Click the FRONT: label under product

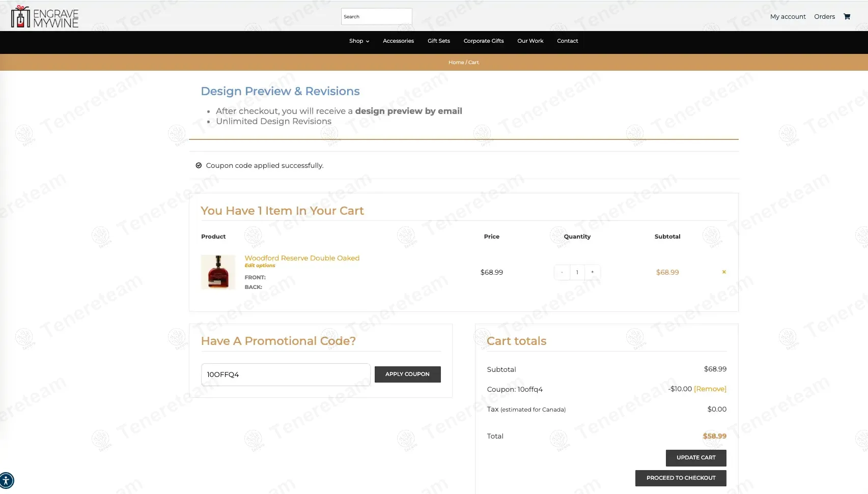[x=255, y=277]
